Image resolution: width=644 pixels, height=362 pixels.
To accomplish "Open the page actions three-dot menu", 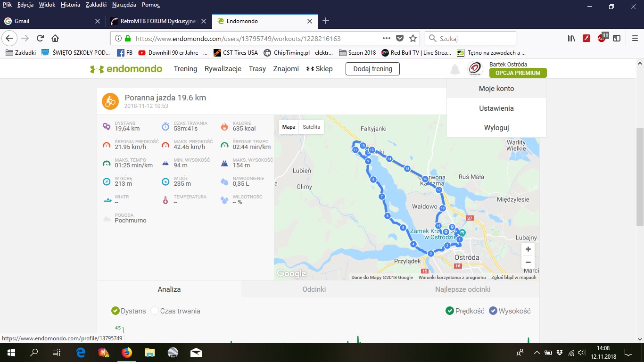I will (x=387, y=39).
